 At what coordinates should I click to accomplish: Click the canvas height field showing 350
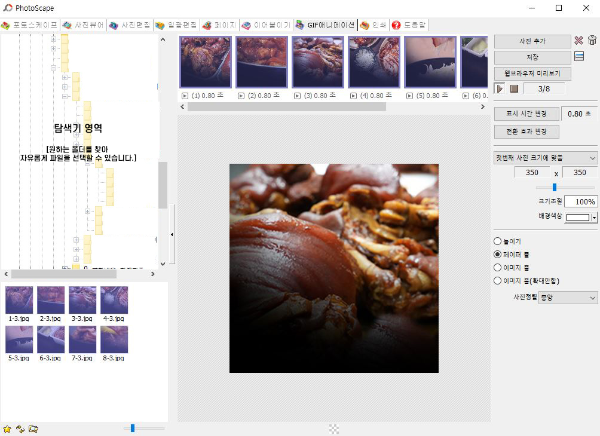pos(579,173)
